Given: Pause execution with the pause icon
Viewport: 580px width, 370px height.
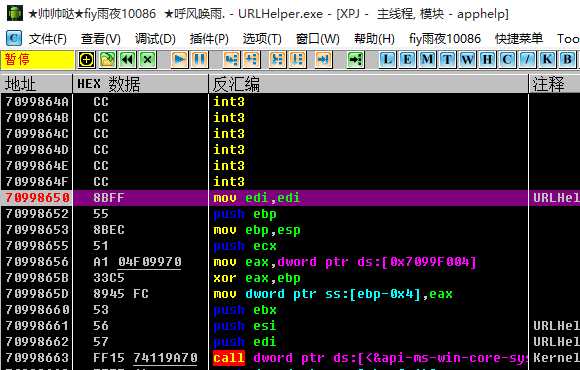Looking at the screenshot, I should point(200,60).
